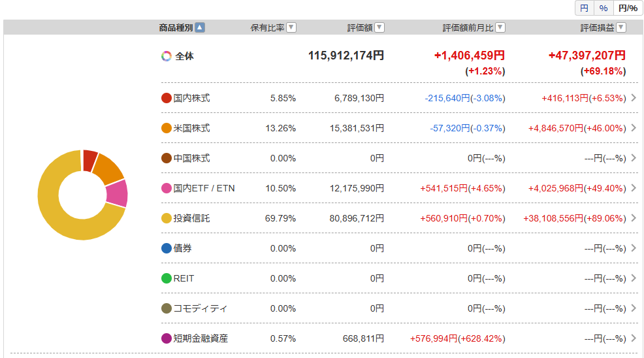Click the 投資信託 yellow circle icon
This screenshot has height=358, width=644.
point(167,218)
